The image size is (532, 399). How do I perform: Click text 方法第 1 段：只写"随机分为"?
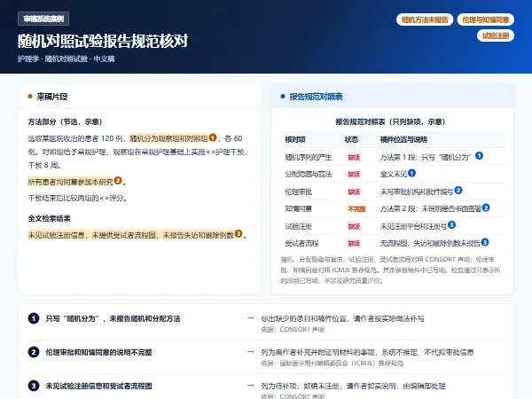[425, 158]
